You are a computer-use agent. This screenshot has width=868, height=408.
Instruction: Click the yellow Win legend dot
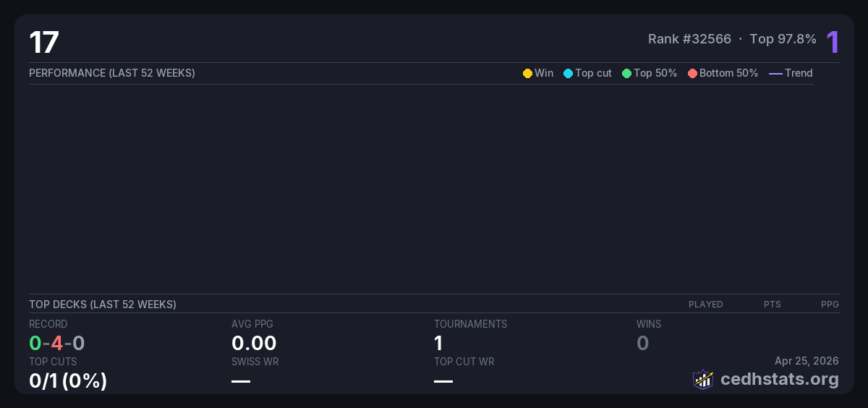pos(527,74)
